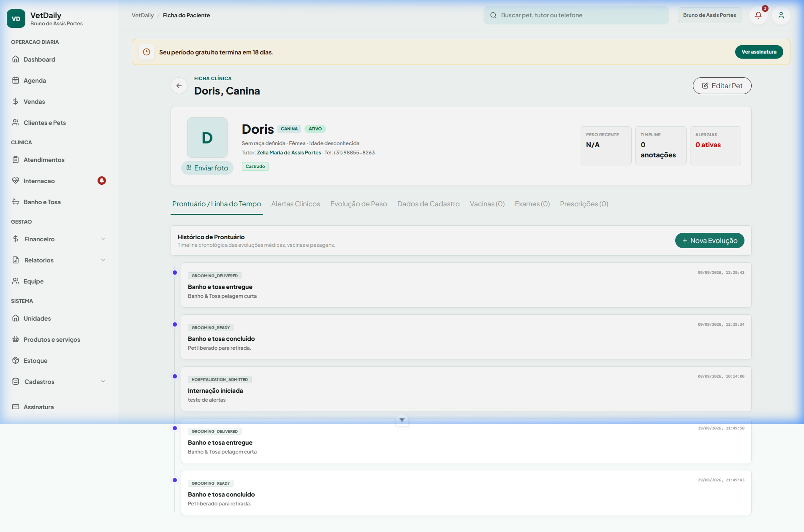Open the Exames (0) tab
Screen dimensions: 804x532
click(532, 204)
